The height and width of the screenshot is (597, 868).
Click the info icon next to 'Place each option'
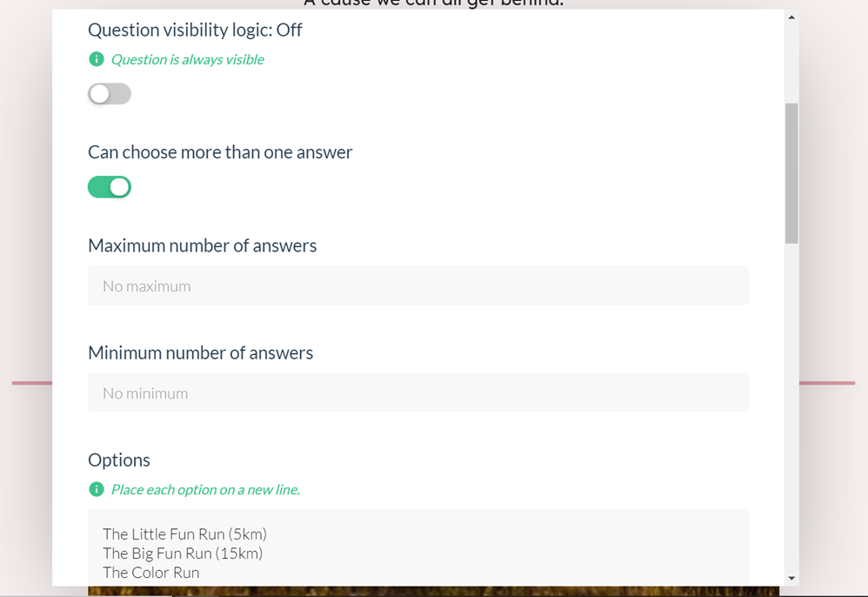[97, 490]
